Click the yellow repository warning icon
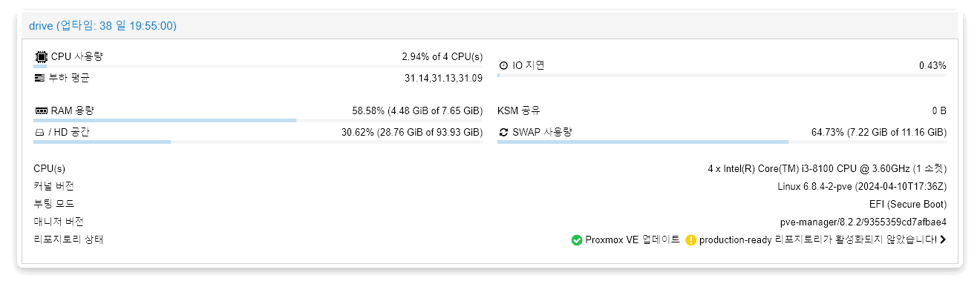Viewport: 980px width, 281px height. pos(691,239)
